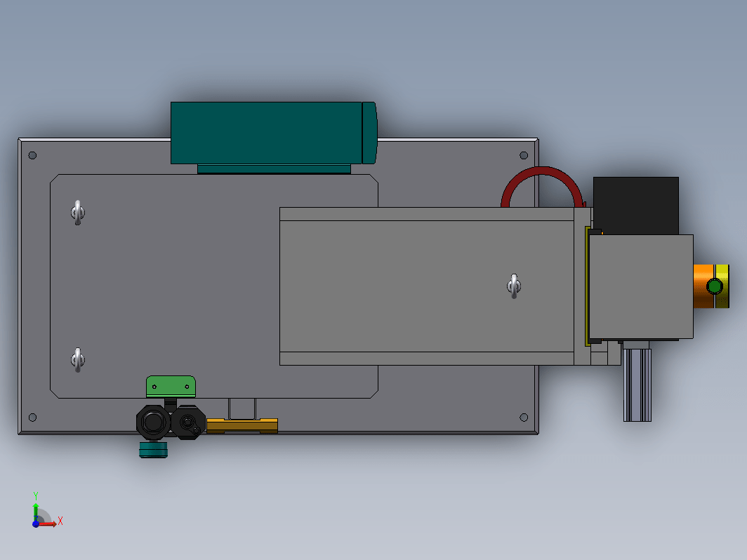Select the long gray conveyor housing

click(x=427, y=286)
